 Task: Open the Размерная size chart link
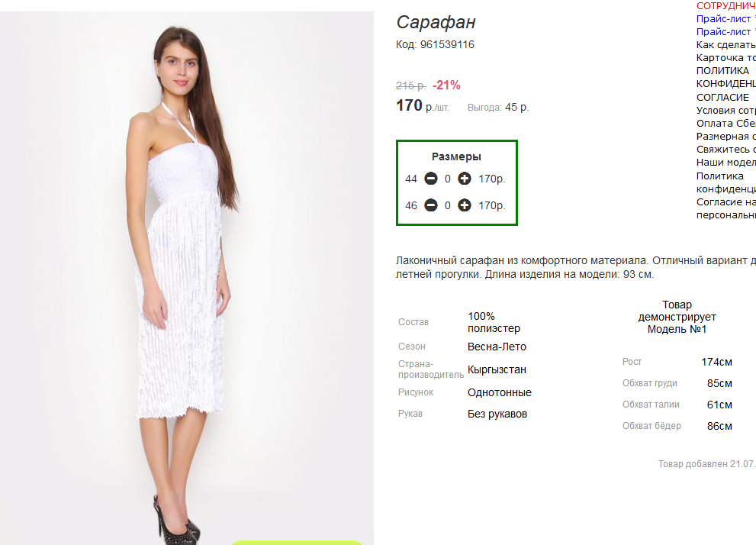point(725,136)
